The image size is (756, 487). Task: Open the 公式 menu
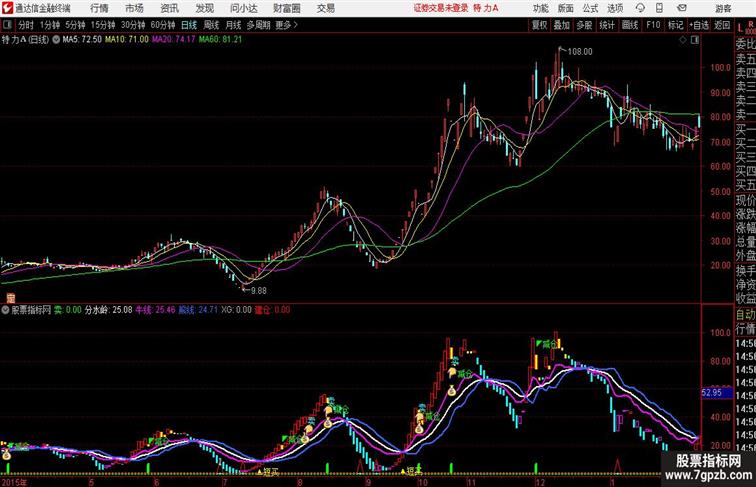coord(590,8)
